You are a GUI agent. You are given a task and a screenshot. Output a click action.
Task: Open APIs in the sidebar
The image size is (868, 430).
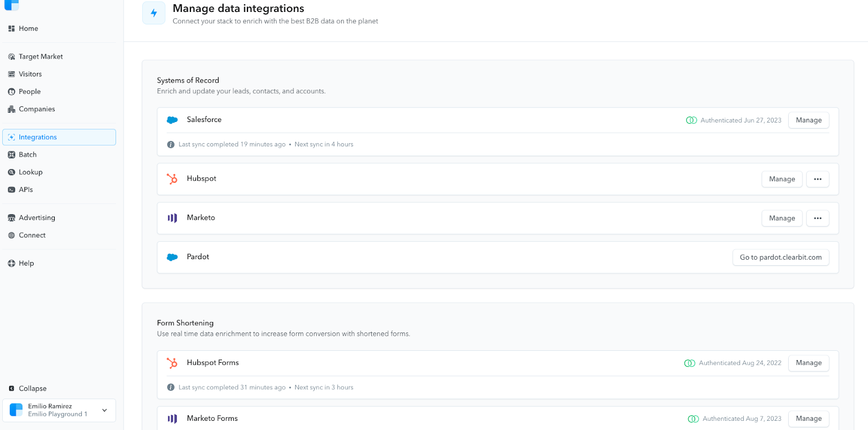[x=59, y=190]
